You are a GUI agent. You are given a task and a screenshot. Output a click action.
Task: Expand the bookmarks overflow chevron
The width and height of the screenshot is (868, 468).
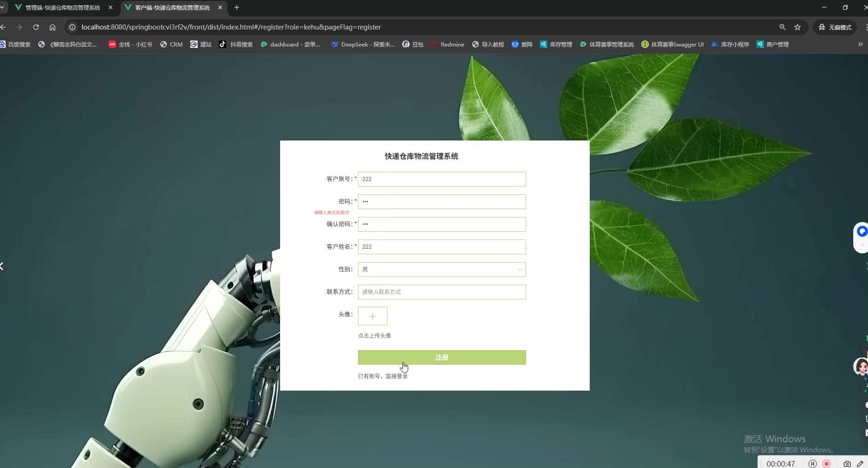tap(860, 44)
